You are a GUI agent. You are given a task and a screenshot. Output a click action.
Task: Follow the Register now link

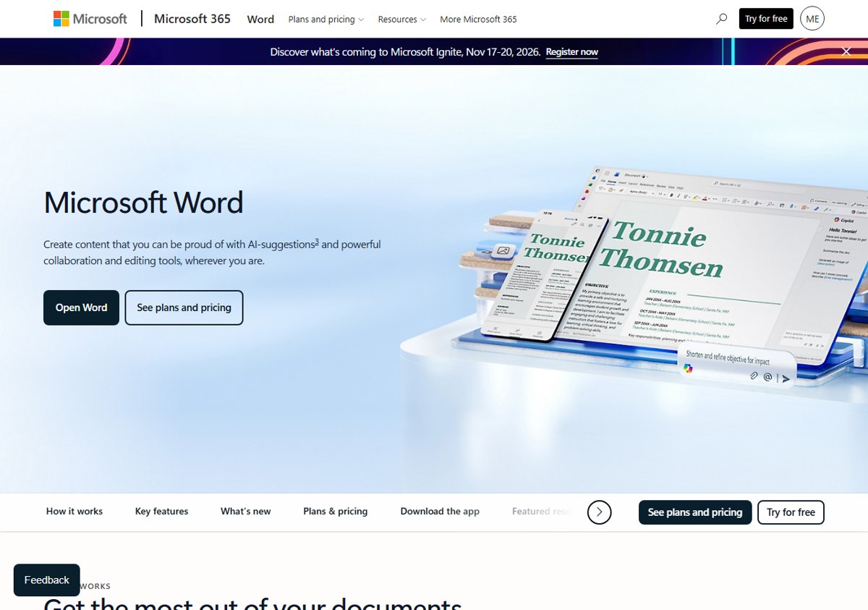point(571,52)
